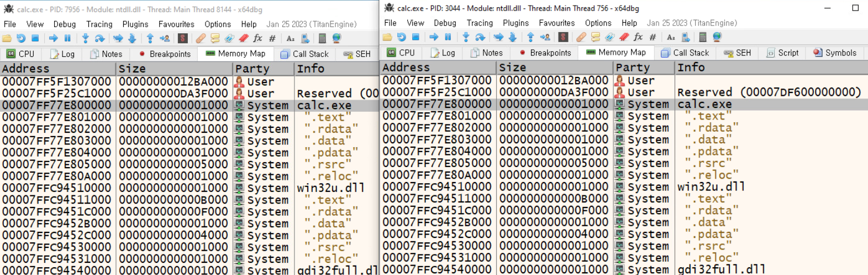The width and height of the screenshot is (868, 275).
Task: Switch to Notes tab in right window
Action: point(487,53)
